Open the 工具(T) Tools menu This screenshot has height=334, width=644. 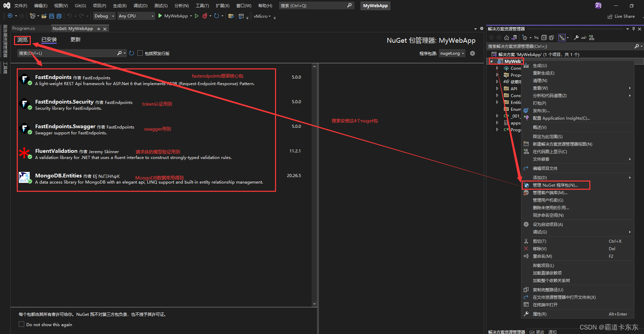click(202, 6)
